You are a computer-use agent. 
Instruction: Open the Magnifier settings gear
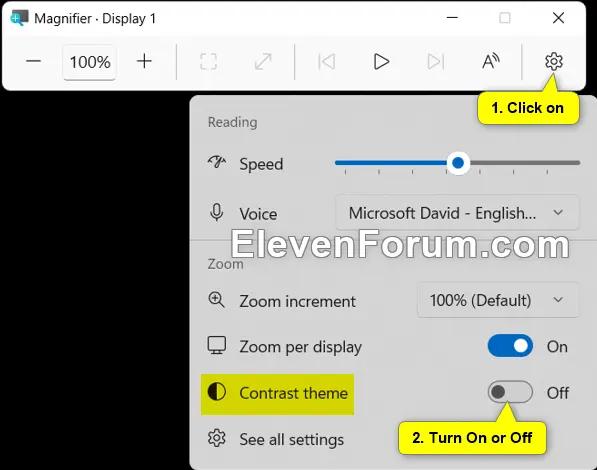(554, 61)
